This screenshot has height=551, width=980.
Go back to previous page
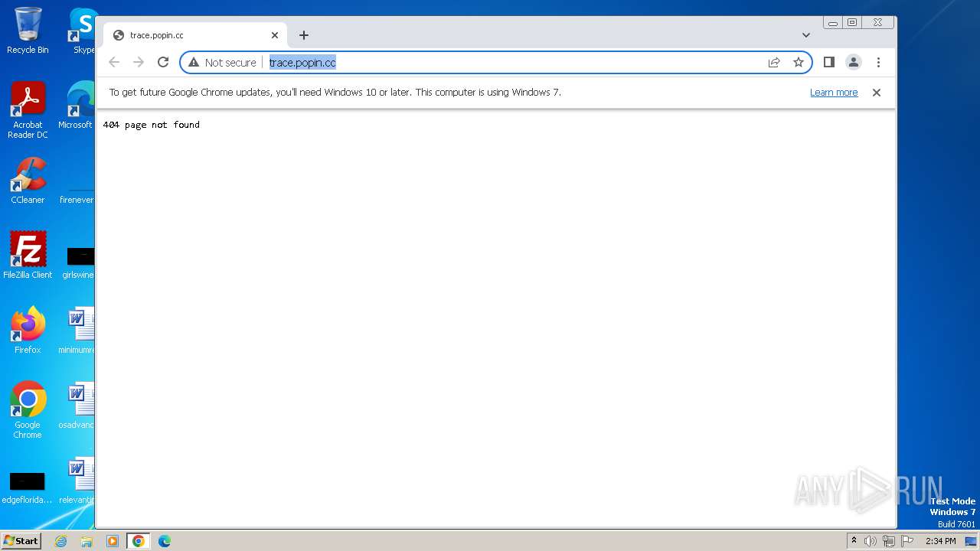(x=114, y=62)
